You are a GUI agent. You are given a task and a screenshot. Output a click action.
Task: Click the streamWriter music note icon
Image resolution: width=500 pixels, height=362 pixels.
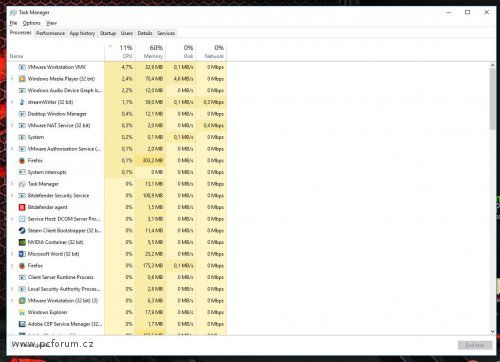22,102
